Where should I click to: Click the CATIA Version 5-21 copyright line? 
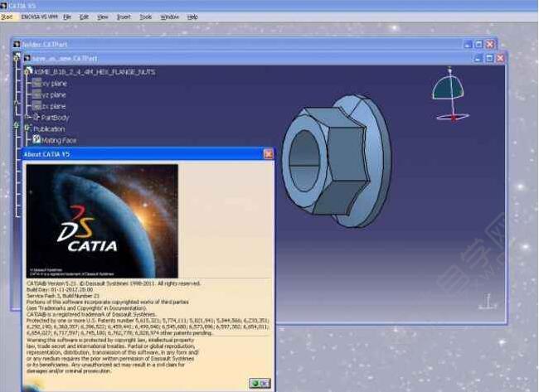114,283
